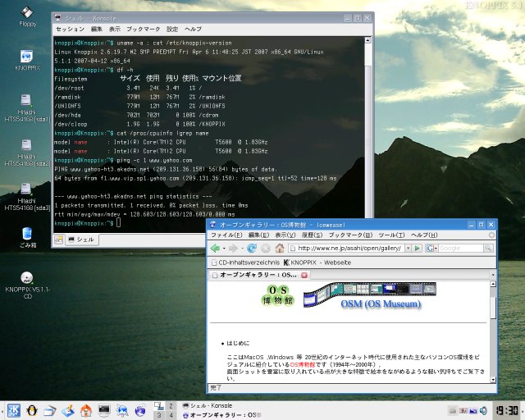Reload the page in Iceweasel
Image resolution: width=525 pixels, height=420 pixels.
coord(252,249)
